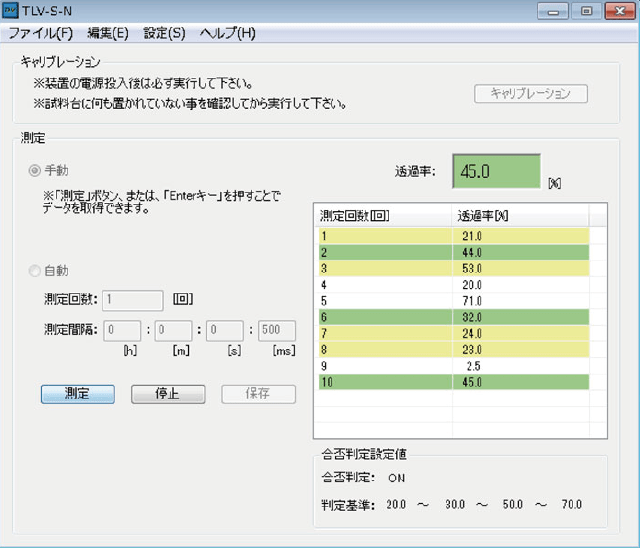Click the 判定基準 value 20.0
The height and width of the screenshot is (548, 640).
pyautogui.click(x=396, y=505)
